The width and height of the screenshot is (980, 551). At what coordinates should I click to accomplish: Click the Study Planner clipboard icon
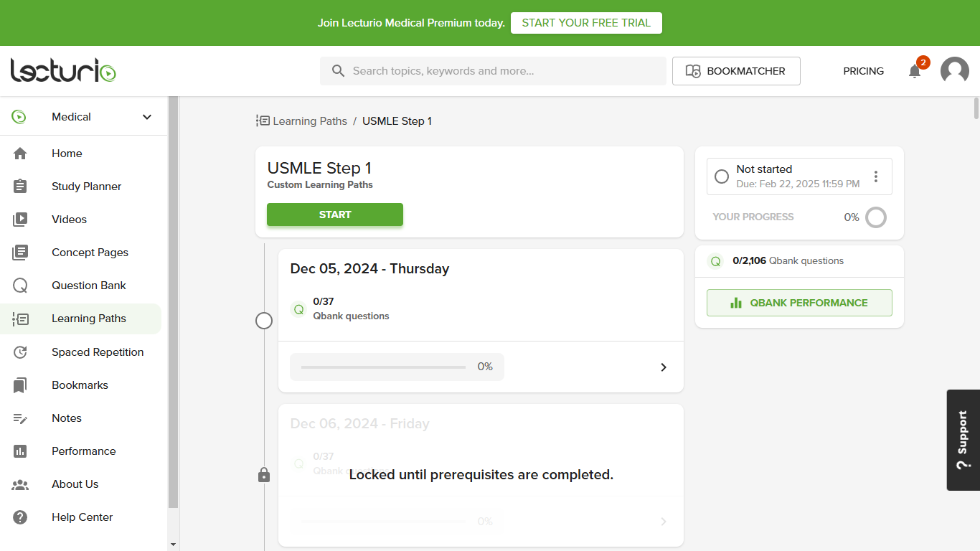(x=20, y=187)
